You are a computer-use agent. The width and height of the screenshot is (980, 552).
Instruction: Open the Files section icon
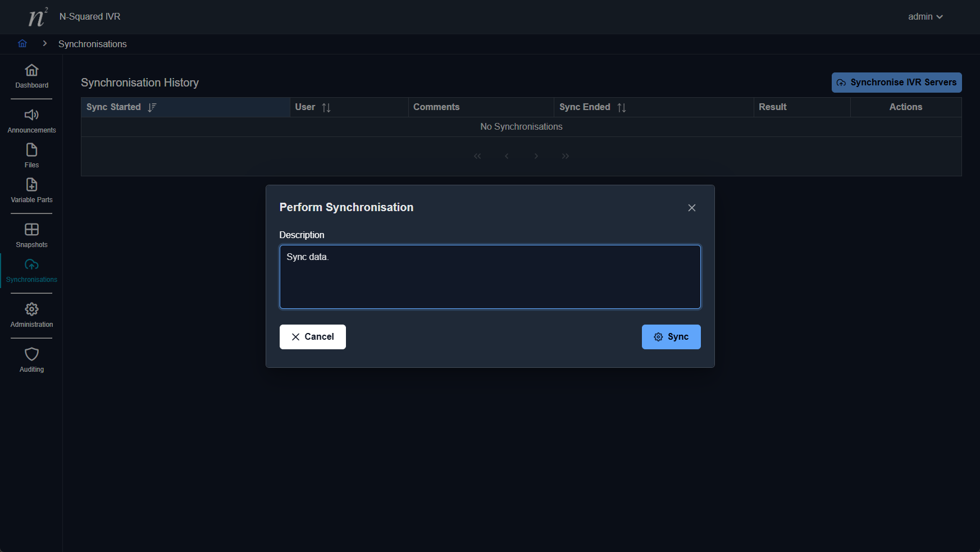pyautogui.click(x=31, y=150)
